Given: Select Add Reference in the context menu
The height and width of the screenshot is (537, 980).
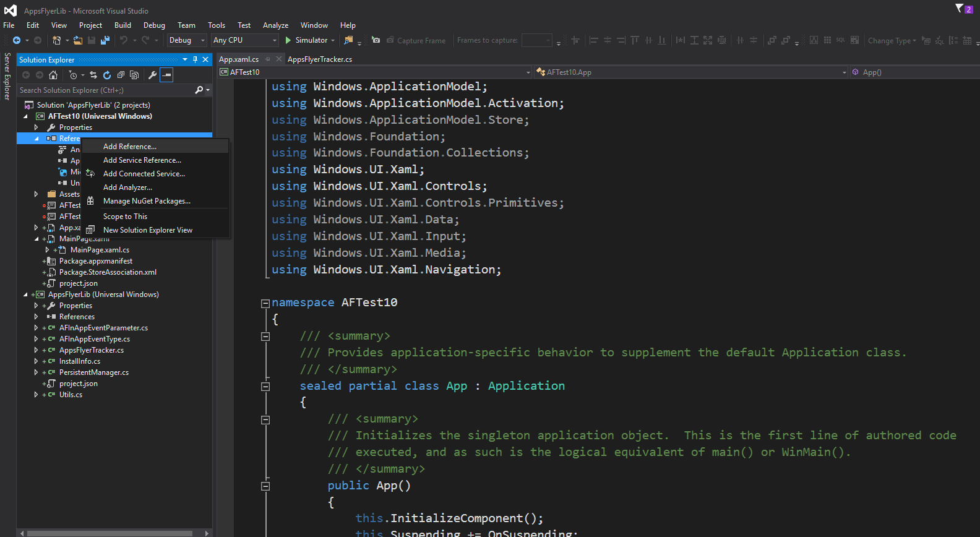Looking at the screenshot, I should click(x=130, y=147).
